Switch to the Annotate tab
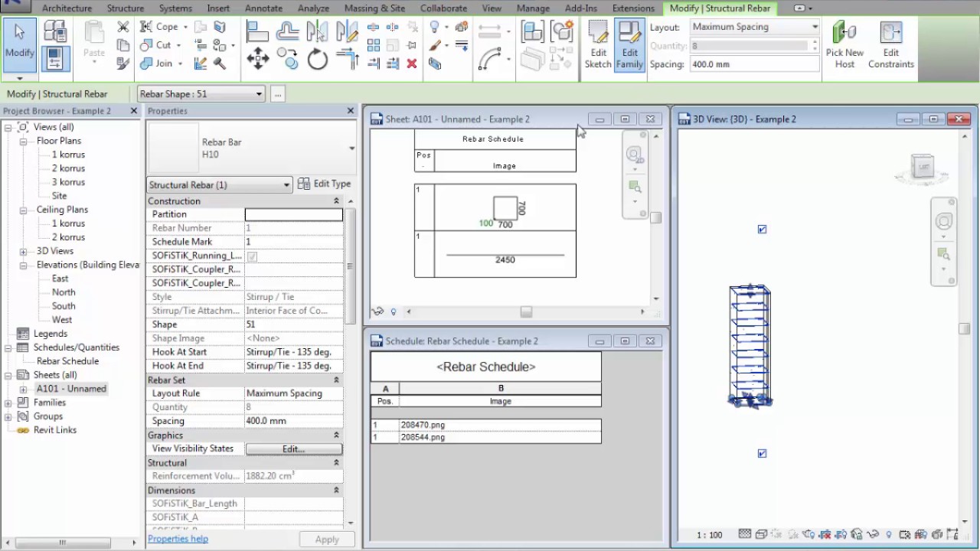980x551 pixels. [263, 8]
